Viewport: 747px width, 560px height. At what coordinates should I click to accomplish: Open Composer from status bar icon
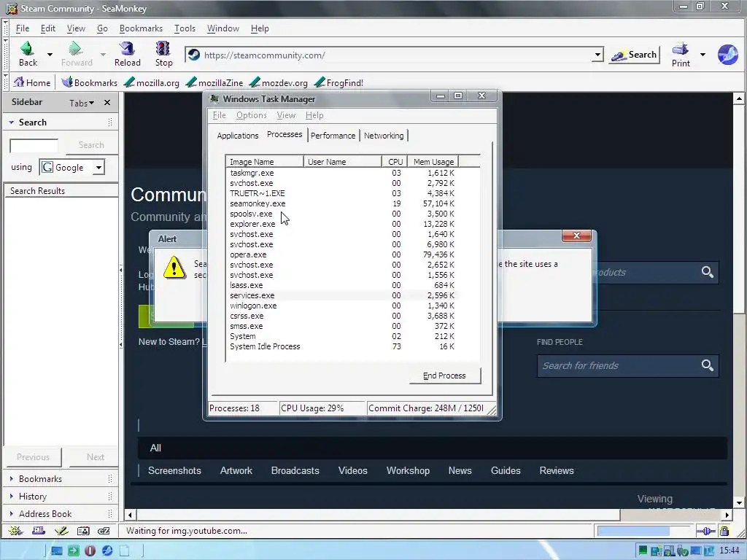coord(61,531)
